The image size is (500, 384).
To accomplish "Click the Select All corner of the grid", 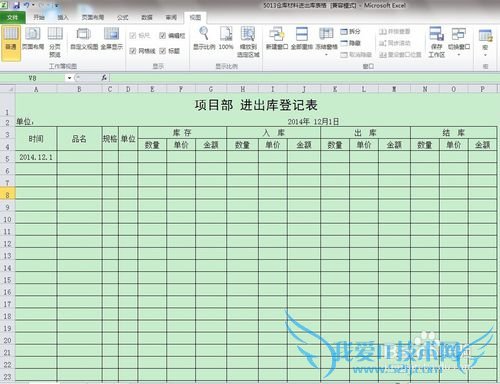I will 7,89.
